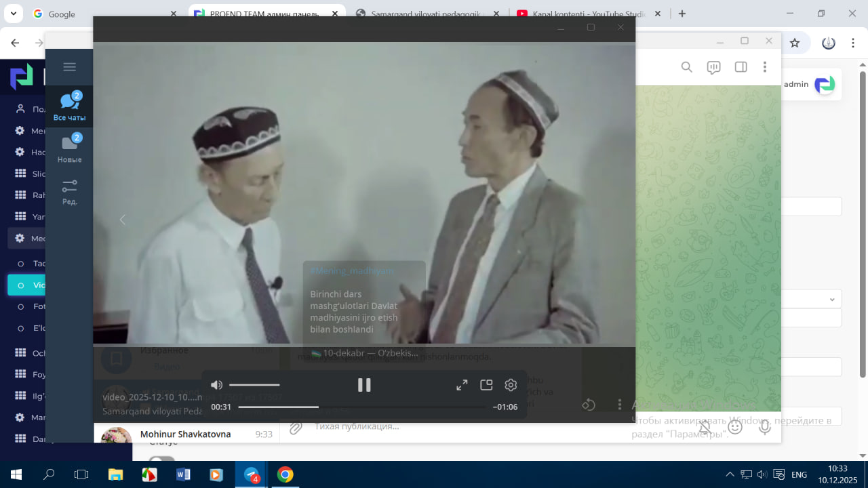Go to the previous media with left arrow
The width and height of the screenshot is (868, 488).
click(x=123, y=220)
